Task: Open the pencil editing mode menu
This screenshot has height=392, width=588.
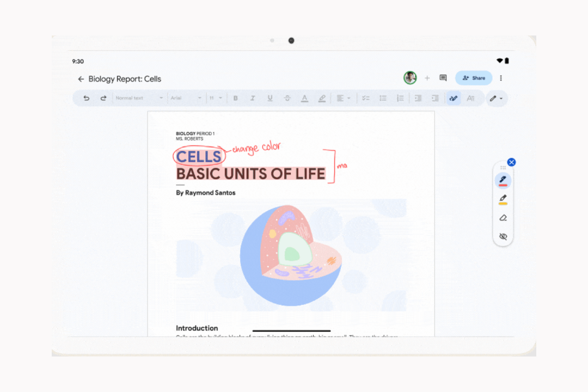Action: coord(495,99)
